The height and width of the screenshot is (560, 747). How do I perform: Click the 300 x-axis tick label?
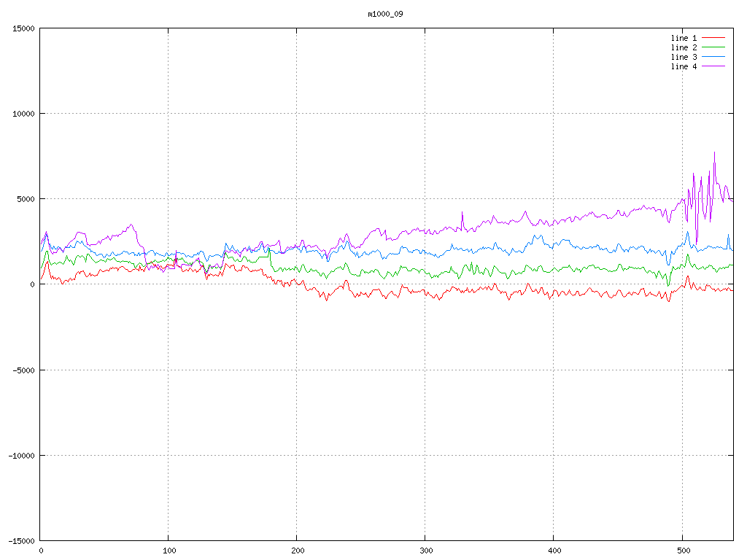coord(425,551)
